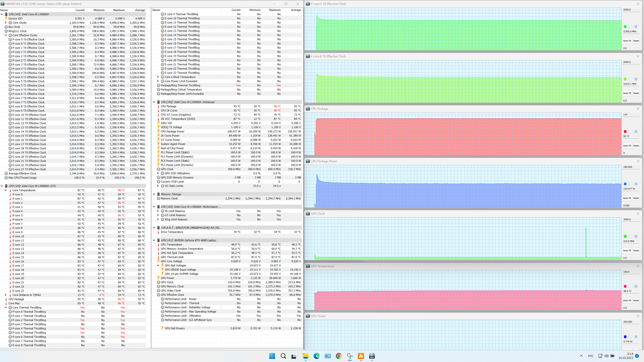Viewport: 644px width, 362px height.
Task: Open the orange flame benchmark app icon
Action: tap(361, 356)
